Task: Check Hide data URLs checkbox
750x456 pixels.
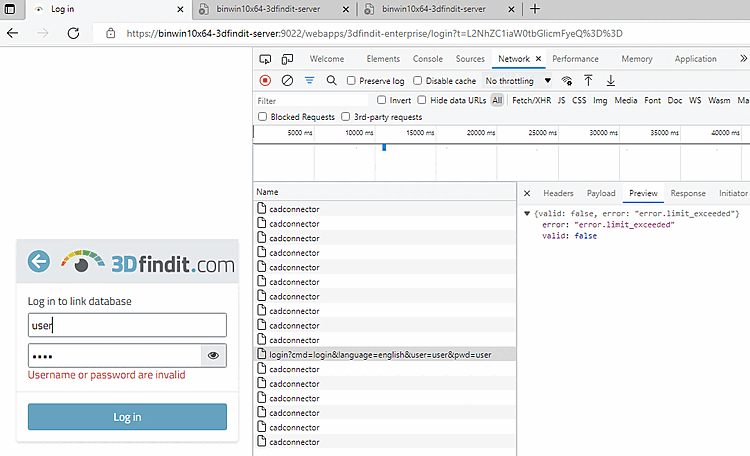Action: (421, 100)
